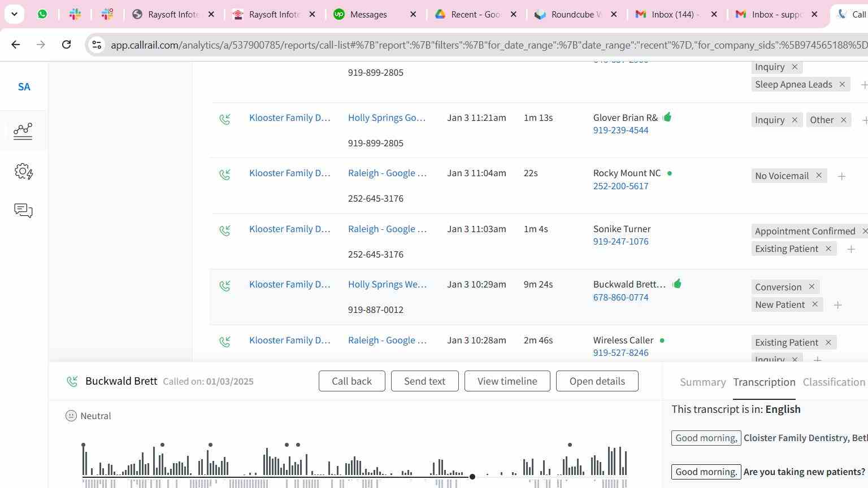Open the Summary tab in call panel
Screen dimensions: 868x488
702,382
